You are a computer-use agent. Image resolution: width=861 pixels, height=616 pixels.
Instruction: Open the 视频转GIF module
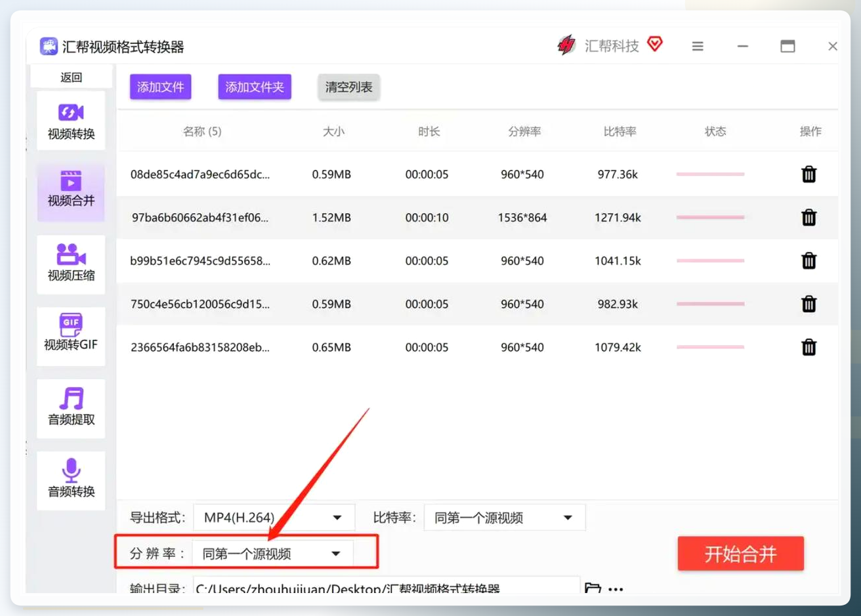point(71,336)
